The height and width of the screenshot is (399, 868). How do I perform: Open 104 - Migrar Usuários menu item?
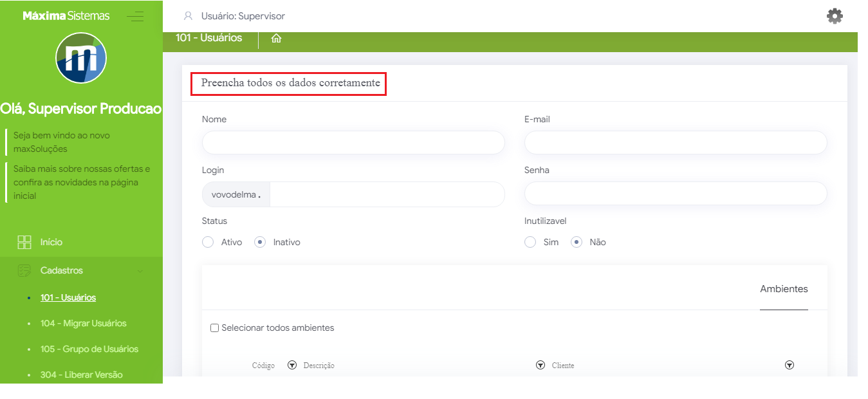(83, 323)
